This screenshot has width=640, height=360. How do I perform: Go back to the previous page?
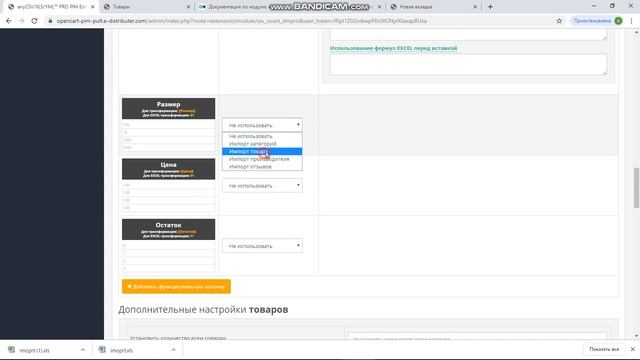pyautogui.click(x=9, y=21)
